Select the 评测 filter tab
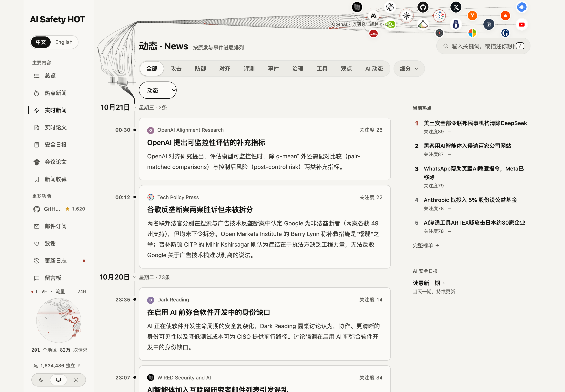This screenshot has height=392, width=565. (249, 69)
